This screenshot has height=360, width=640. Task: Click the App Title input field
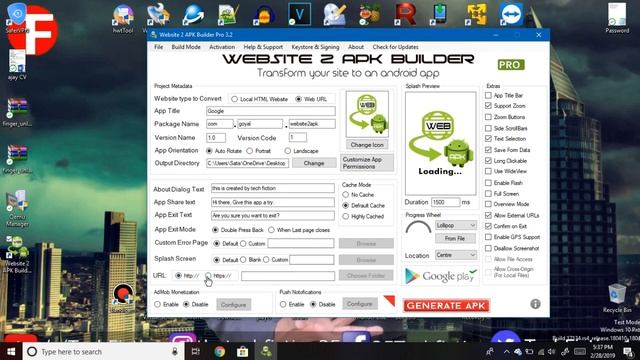pos(271,111)
